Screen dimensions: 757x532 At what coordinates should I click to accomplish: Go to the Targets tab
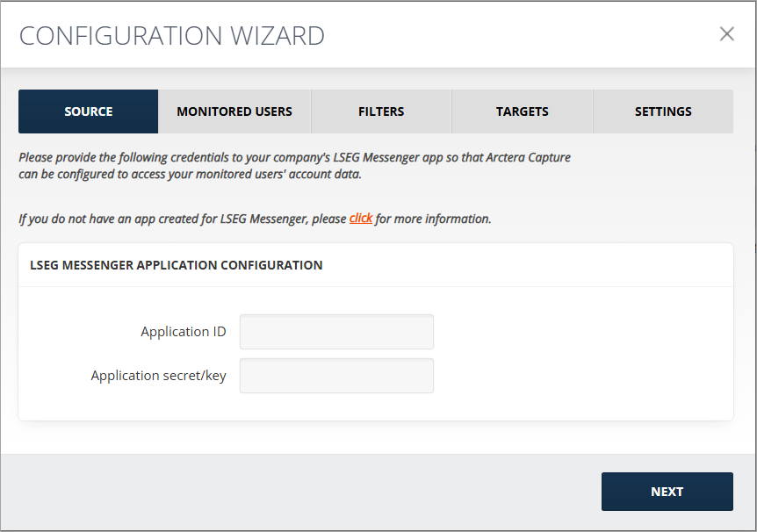coord(522,111)
